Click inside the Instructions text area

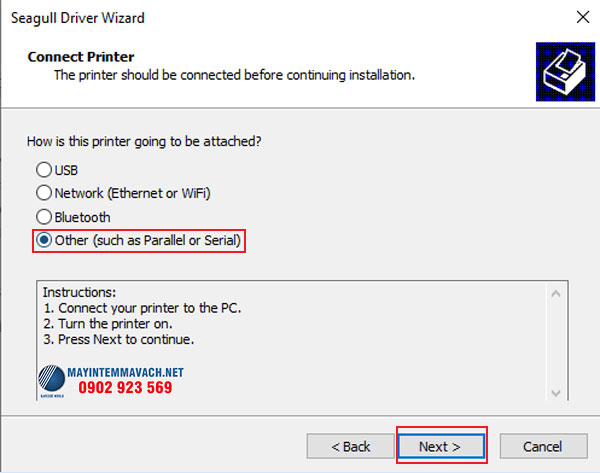(300, 320)
